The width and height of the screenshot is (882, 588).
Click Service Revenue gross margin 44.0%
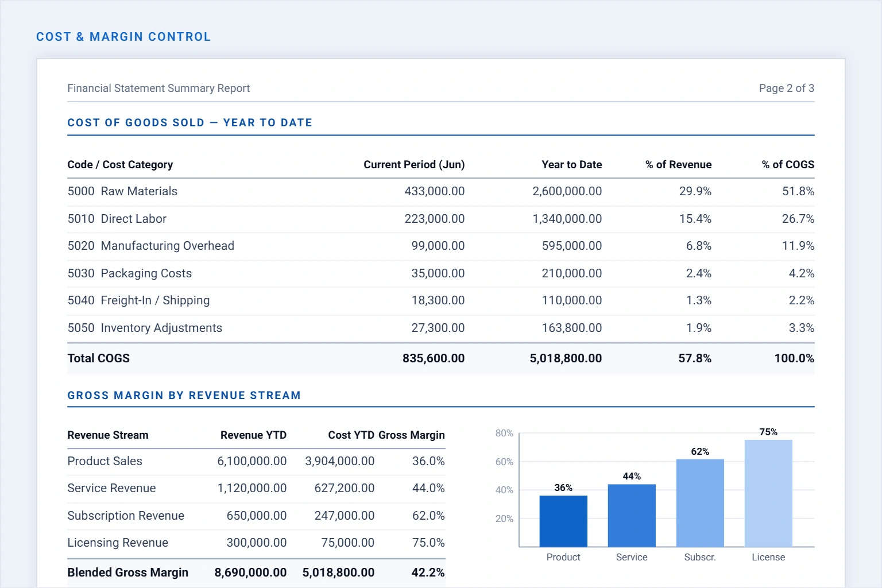[428, 488]
